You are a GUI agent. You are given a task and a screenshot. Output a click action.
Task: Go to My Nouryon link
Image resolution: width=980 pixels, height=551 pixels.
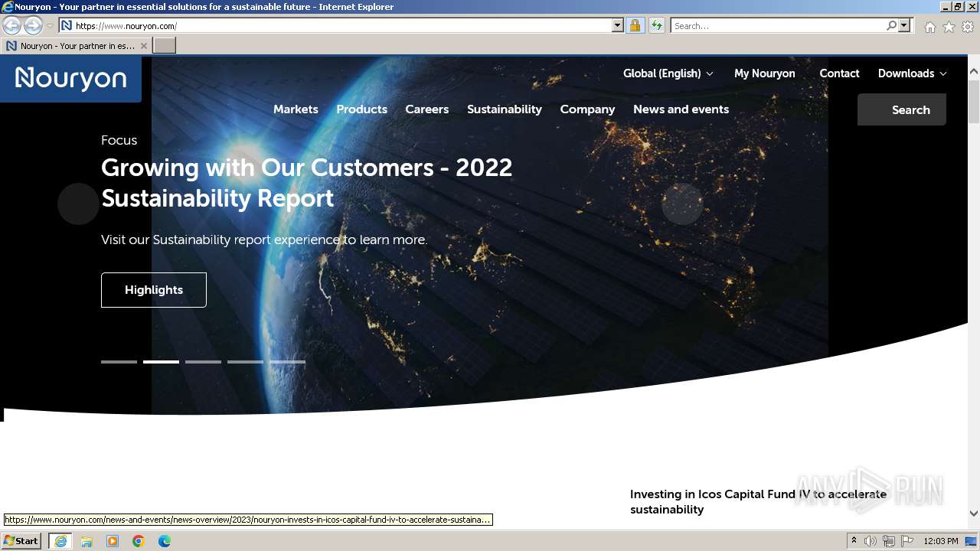(764, 73)
